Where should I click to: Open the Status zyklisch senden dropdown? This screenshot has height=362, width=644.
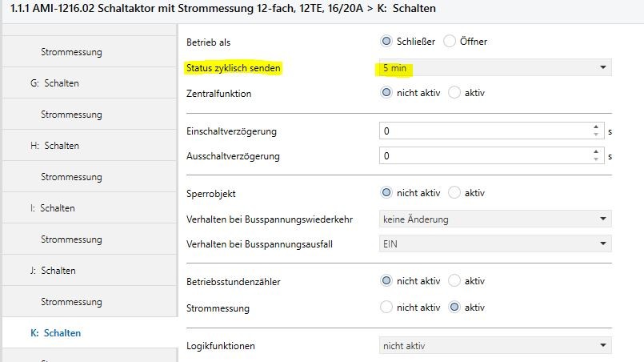point(495,68)
